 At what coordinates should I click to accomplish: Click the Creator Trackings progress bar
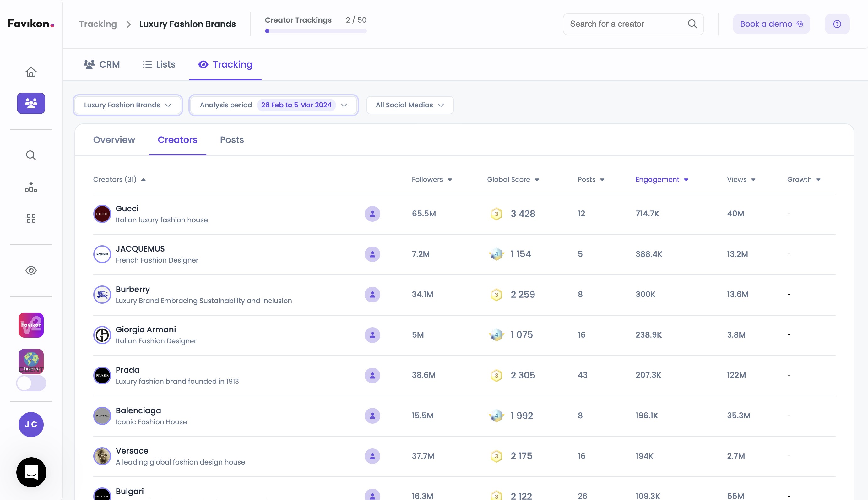[316, 31]
